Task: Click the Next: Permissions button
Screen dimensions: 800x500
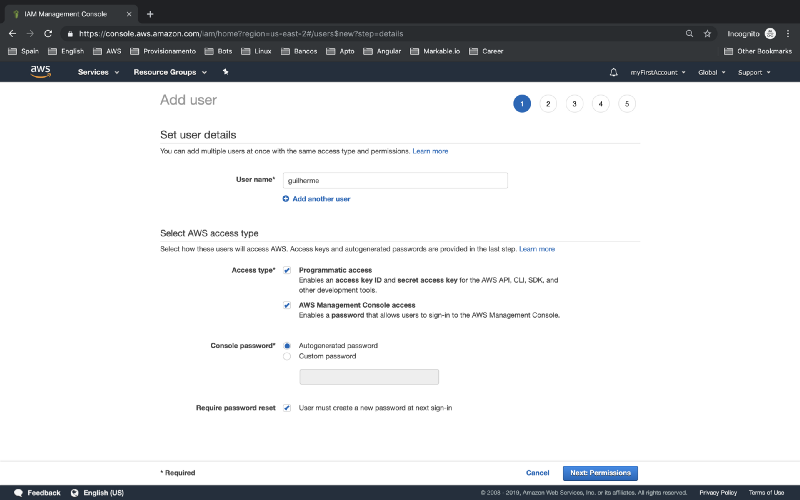Action: (x=600, y=473)
